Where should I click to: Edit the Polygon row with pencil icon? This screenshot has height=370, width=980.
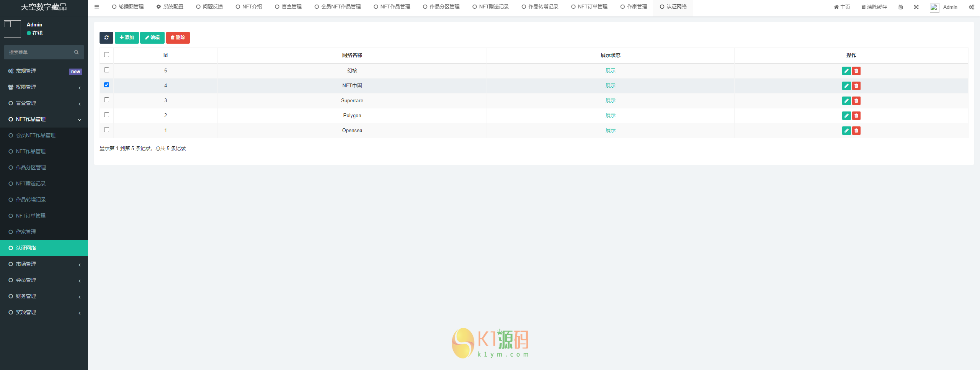click(x=846, y=116)
